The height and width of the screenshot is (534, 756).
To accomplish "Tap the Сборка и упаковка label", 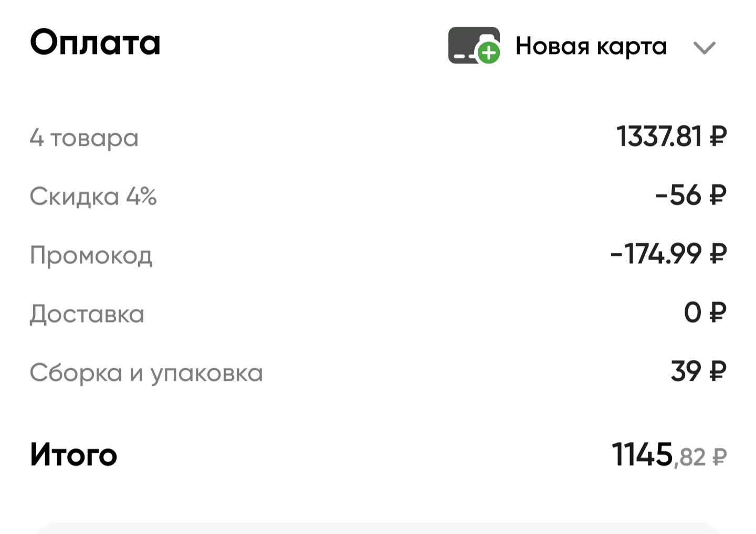I will point(146,373).
